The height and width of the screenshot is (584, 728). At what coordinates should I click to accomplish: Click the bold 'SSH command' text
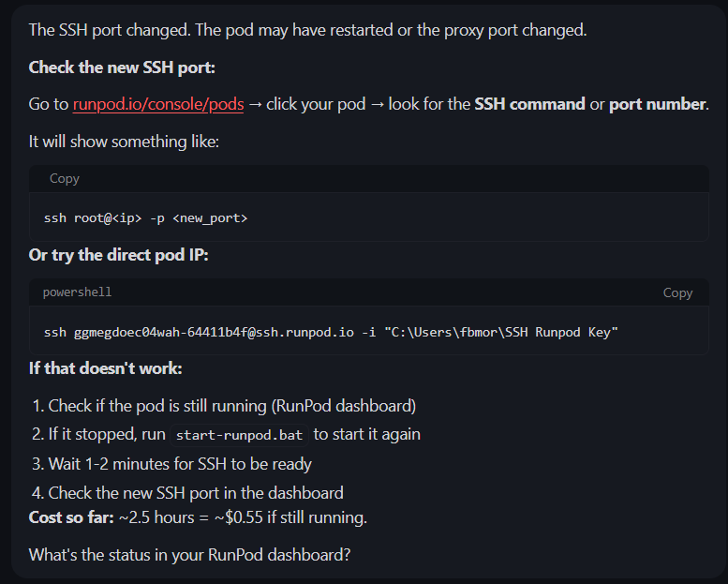tap(529, 104)
